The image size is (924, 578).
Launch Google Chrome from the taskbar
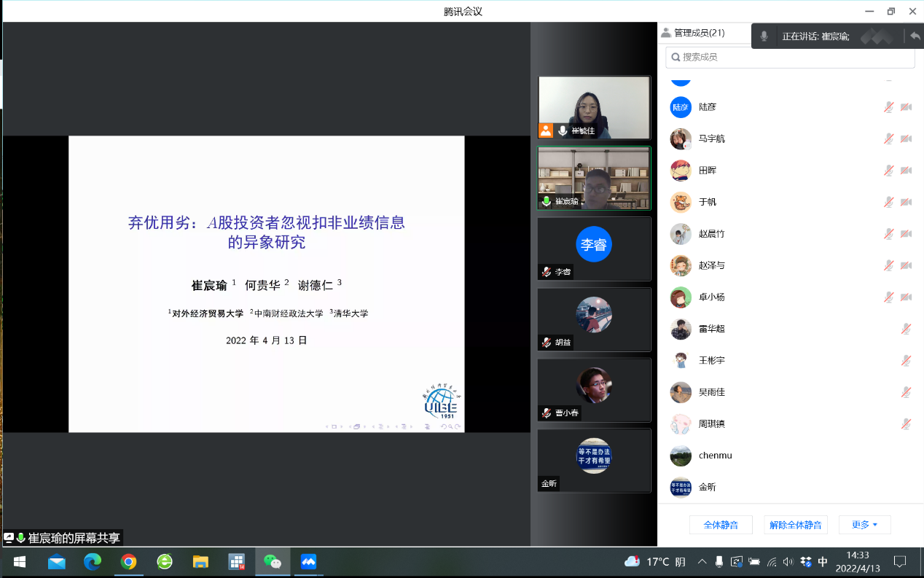pos(129,561)
